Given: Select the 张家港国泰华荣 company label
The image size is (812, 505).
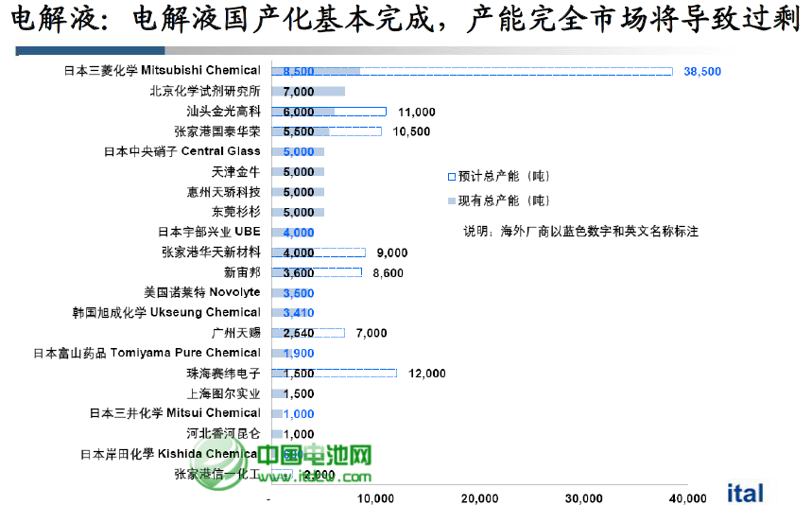Looking at the screenshot, I should click(x=216, y=131).
